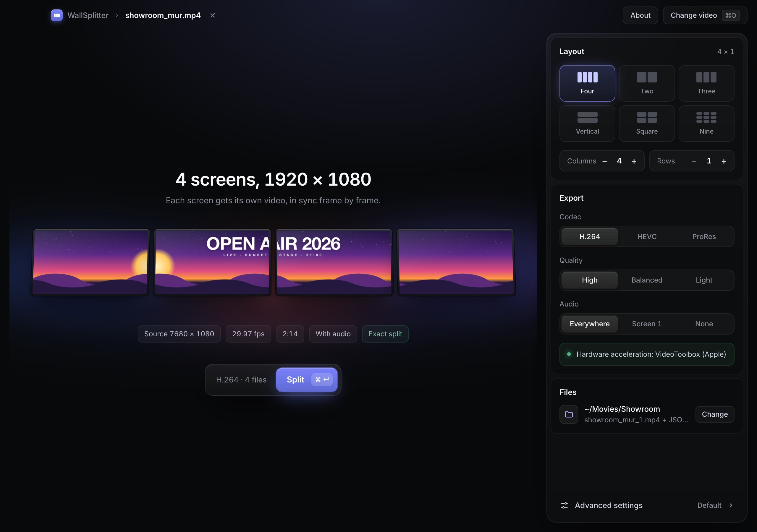Click the hardware acceleration VideoToolbox status
Screen dimensions: 757x532
click(646, 354)
